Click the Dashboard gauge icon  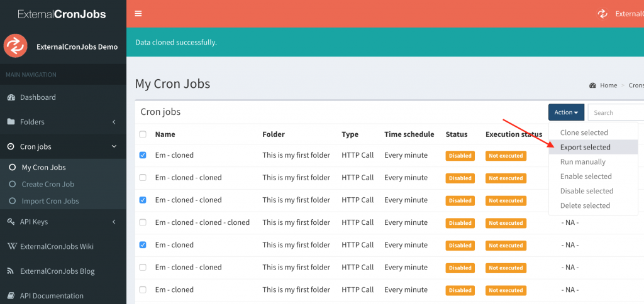[11, 97]
